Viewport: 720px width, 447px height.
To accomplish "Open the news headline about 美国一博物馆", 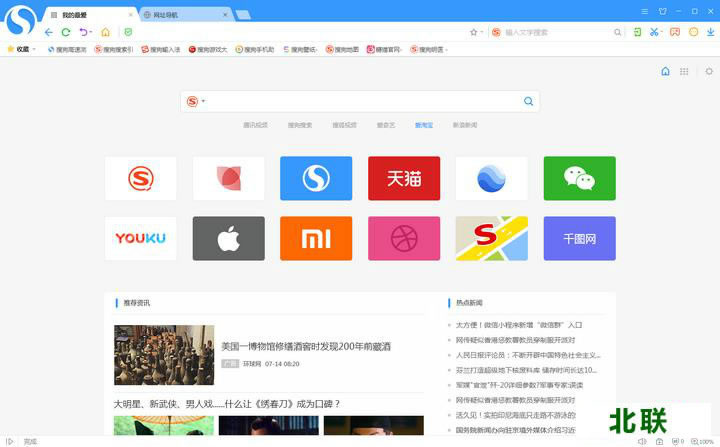I will (x=305, y=346).
